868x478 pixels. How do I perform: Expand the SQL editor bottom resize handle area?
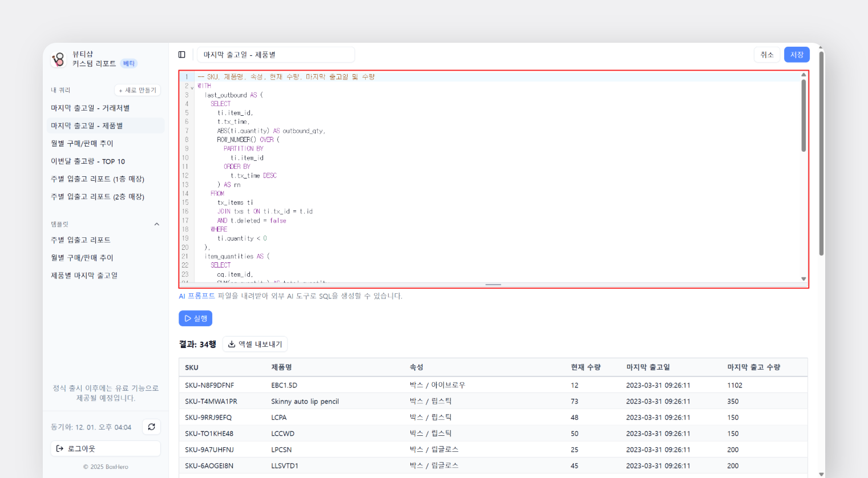(x=492, y=285)
